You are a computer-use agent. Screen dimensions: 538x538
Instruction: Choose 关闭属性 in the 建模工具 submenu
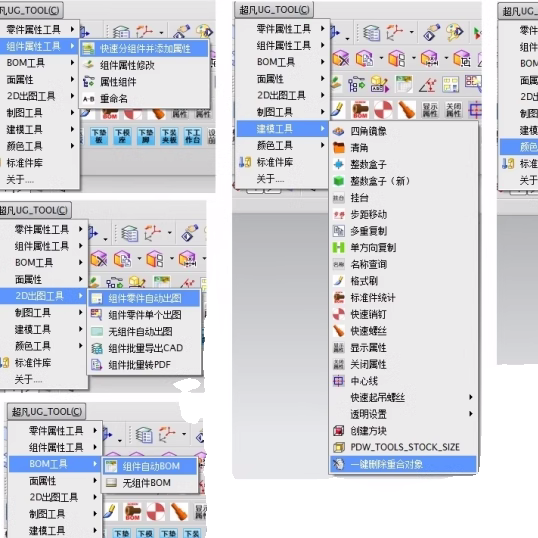369,364
